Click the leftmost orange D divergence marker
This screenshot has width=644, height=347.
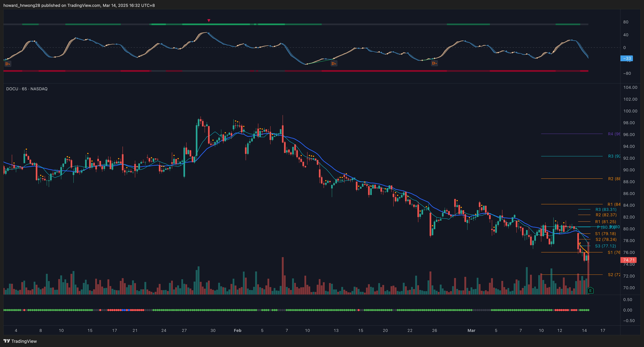pos(8,64)
